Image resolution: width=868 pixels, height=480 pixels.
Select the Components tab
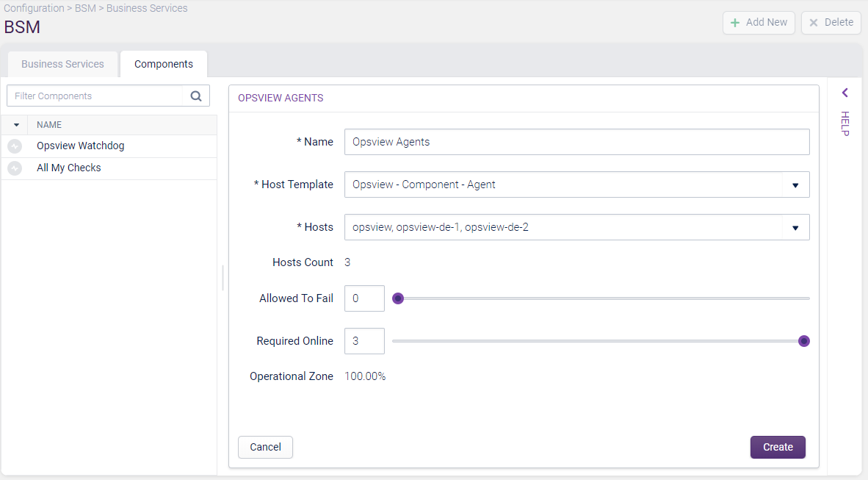(163, 64)
